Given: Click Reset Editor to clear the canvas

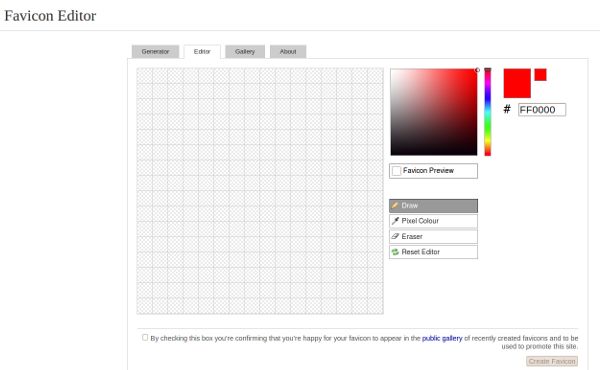Looking at the screenshot, I should click(433, 252).
